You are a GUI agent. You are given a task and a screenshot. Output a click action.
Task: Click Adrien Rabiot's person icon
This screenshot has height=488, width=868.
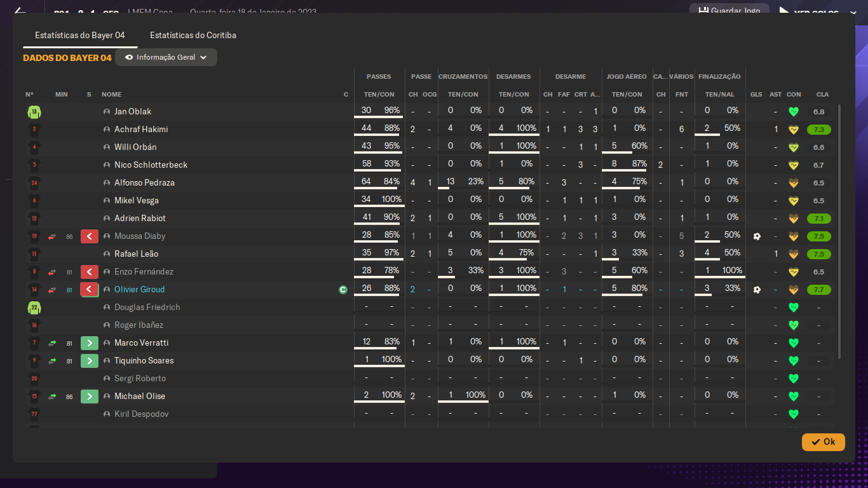pos(107,218)
